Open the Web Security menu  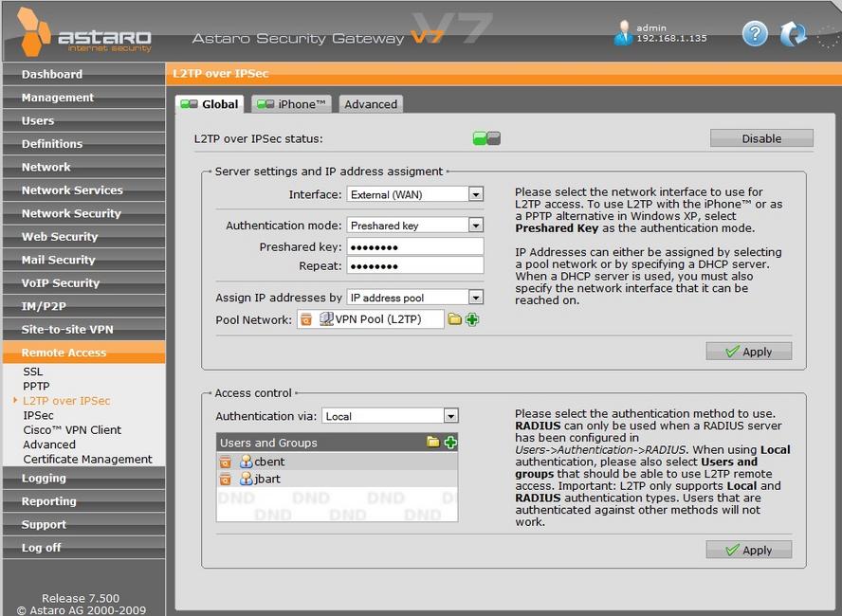coord(83,236)
